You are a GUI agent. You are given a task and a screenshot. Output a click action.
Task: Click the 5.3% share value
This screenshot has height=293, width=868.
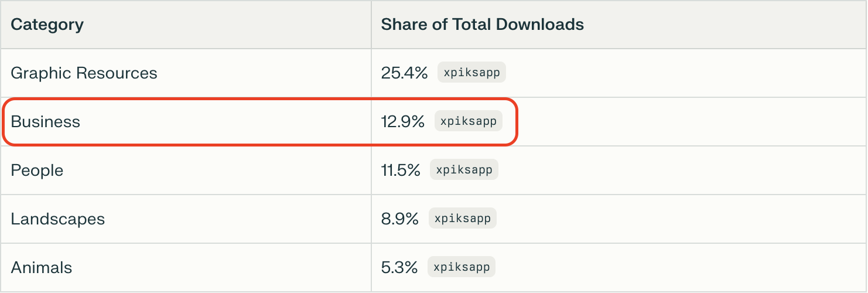click(399, 268)
